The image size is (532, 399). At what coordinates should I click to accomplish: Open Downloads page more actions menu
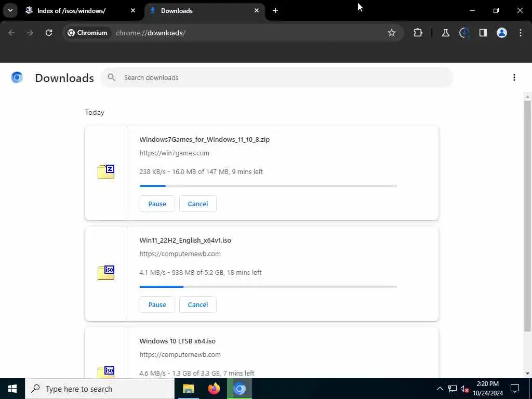514,78
